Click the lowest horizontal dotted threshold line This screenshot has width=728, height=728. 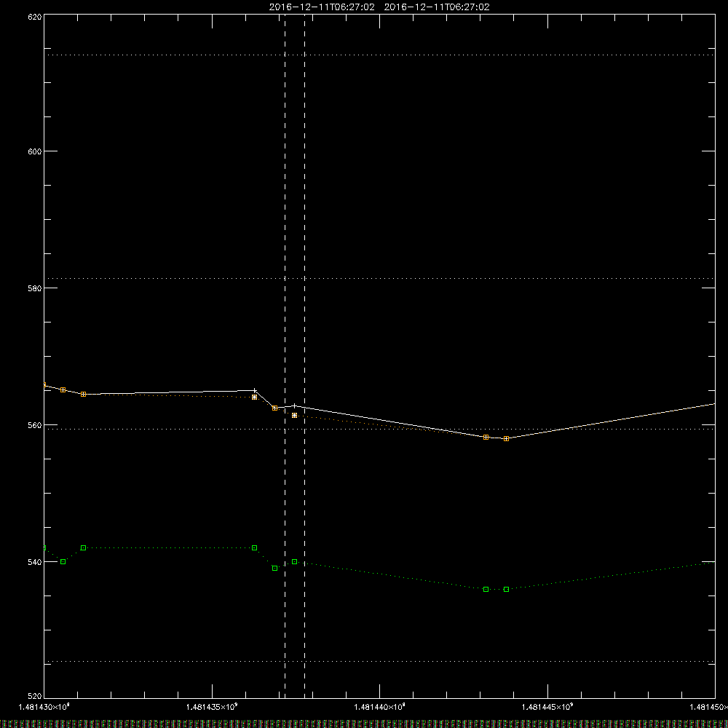point(379,661)
